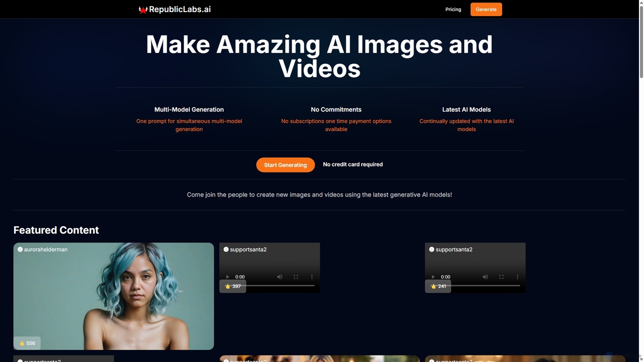Click 'One prompt for simultaneous multi-model generation' text
The image size is (644, 362).
189,125
